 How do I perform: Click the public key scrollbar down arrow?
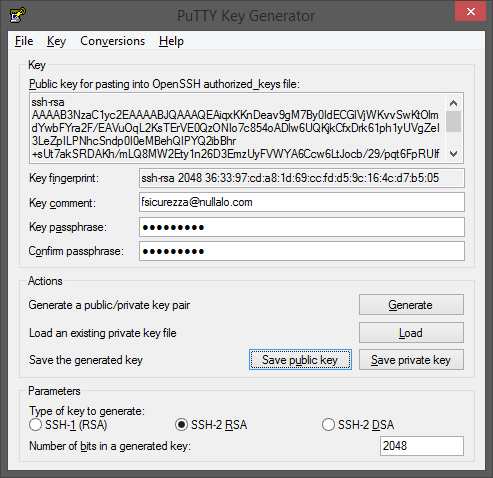coord(453,154)
